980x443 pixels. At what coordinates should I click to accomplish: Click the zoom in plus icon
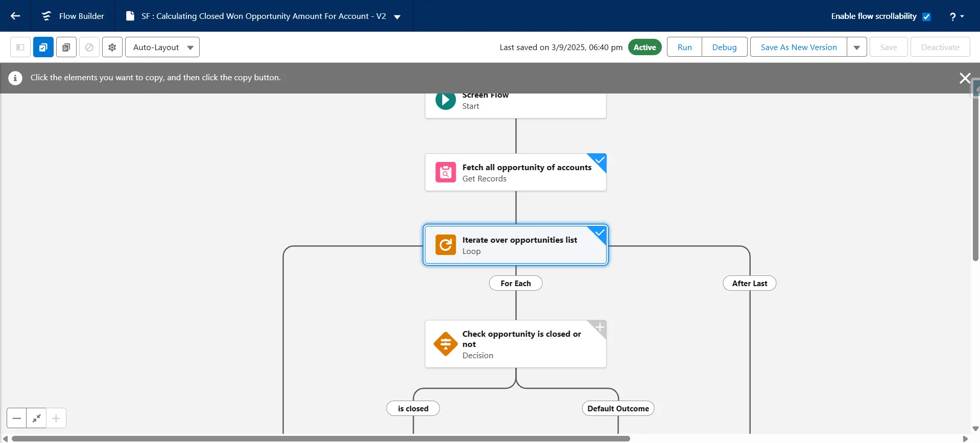[x=56, y=418]
